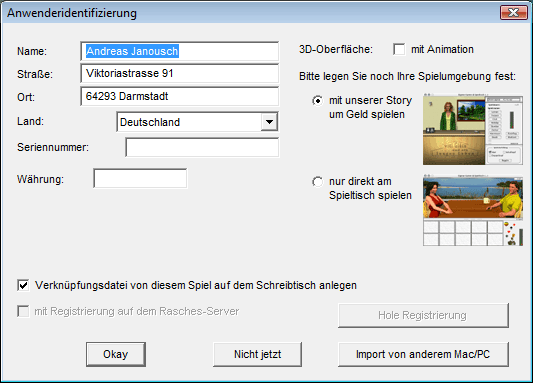Click the Name input field
The width and height of the screenshot is (533, 383).
click(179, 51)
